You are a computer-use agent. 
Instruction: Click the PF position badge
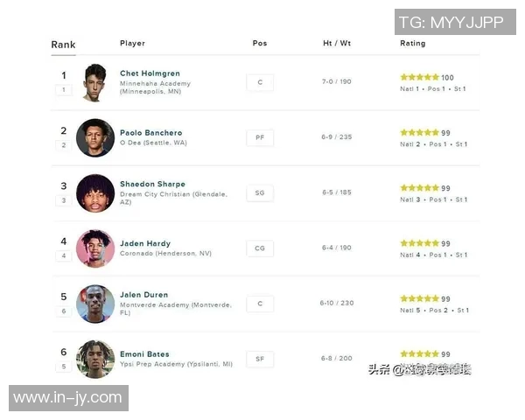[260, 137]
